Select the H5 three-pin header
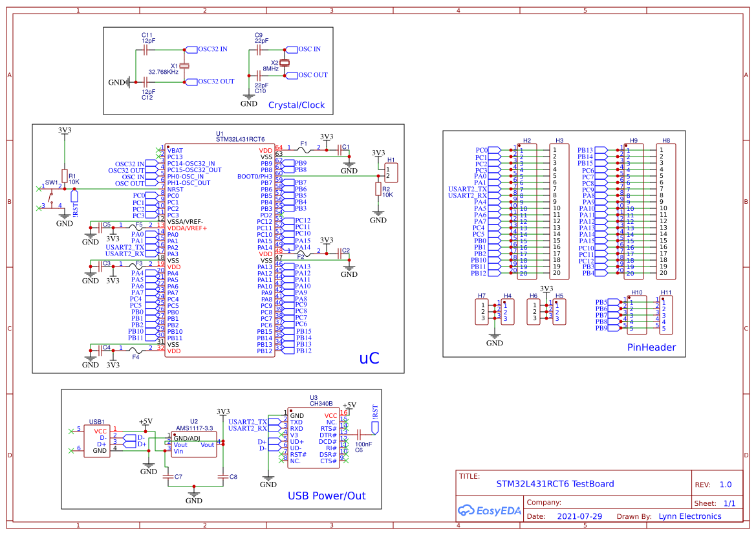The width and height of the screenshot is (756, 535). tap(559, 312)
